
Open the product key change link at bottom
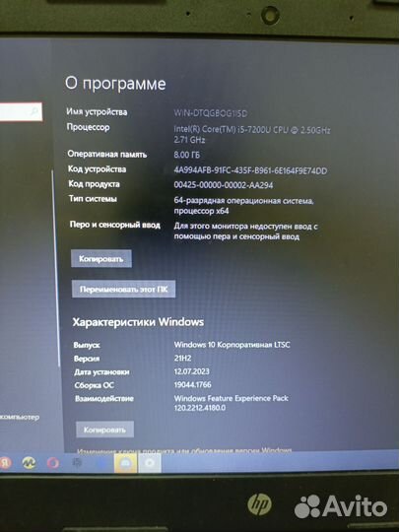click(184, 451)
